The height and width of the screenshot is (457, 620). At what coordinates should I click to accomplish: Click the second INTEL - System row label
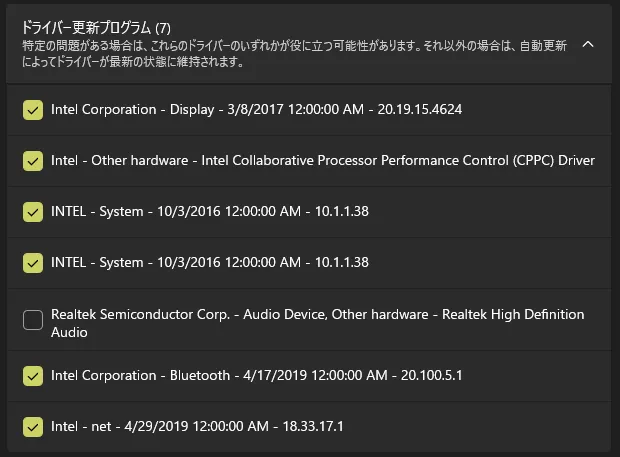tap(97, 262)
